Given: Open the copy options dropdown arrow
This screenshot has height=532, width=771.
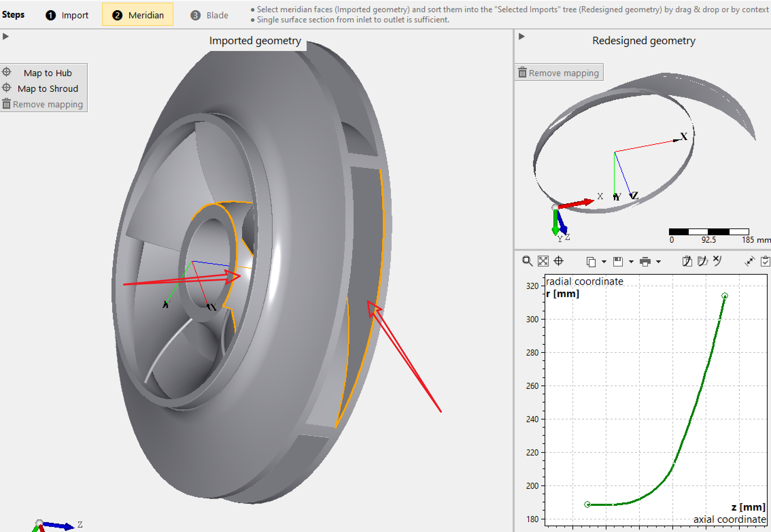Looking at the screenshot, I should coord(604,261).
